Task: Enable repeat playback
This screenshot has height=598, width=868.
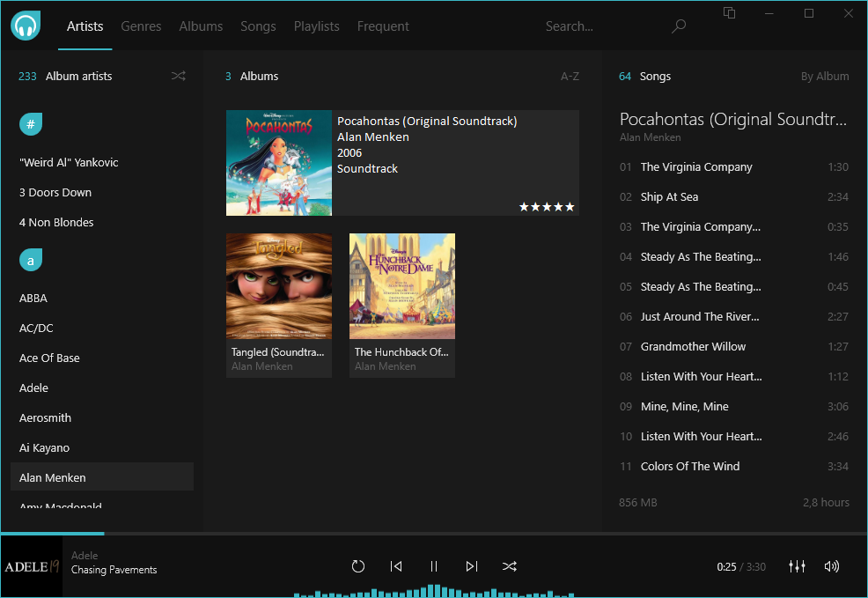Action: coord(358,566)
